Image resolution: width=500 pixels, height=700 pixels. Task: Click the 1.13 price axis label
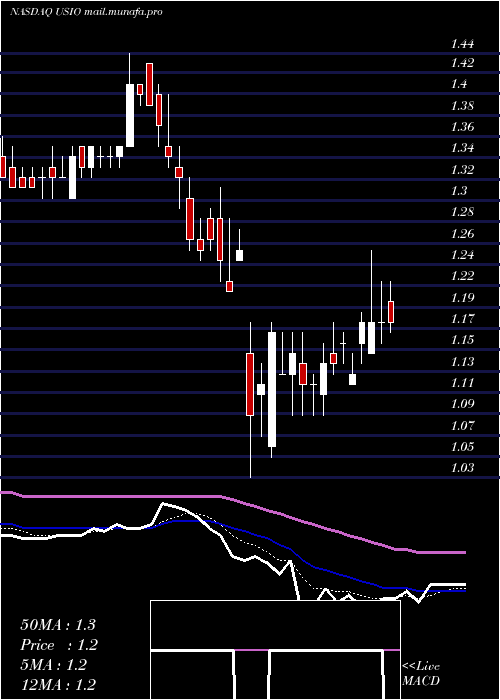click(462, 361)
